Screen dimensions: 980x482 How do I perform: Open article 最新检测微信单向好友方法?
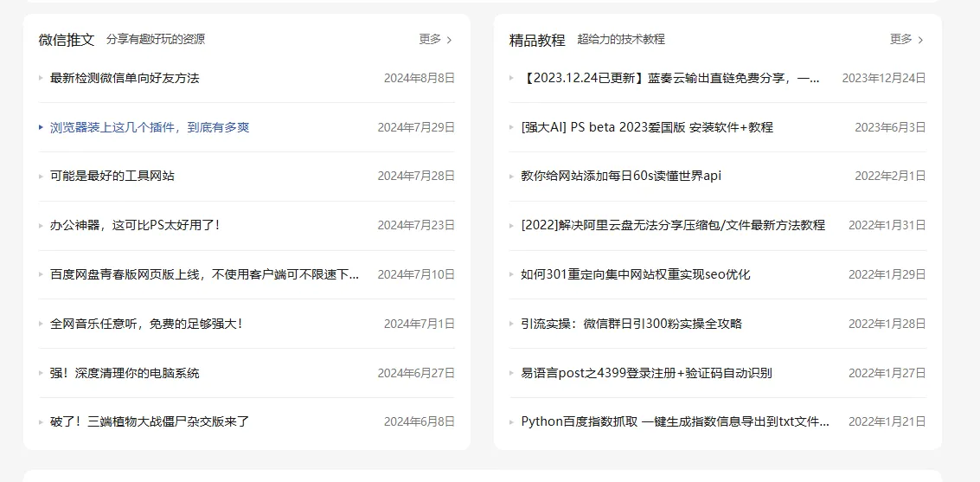[x=125, y=78]
